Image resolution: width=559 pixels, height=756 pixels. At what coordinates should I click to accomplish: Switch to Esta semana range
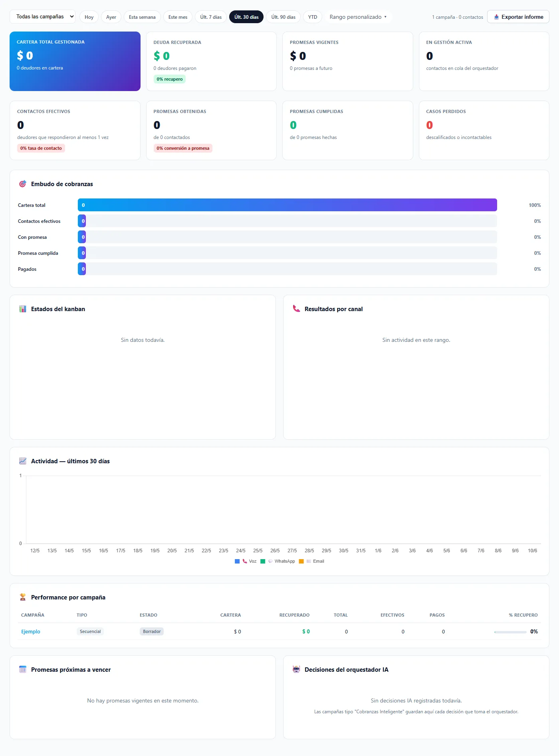pyautogui.click(x=142, y=17)
